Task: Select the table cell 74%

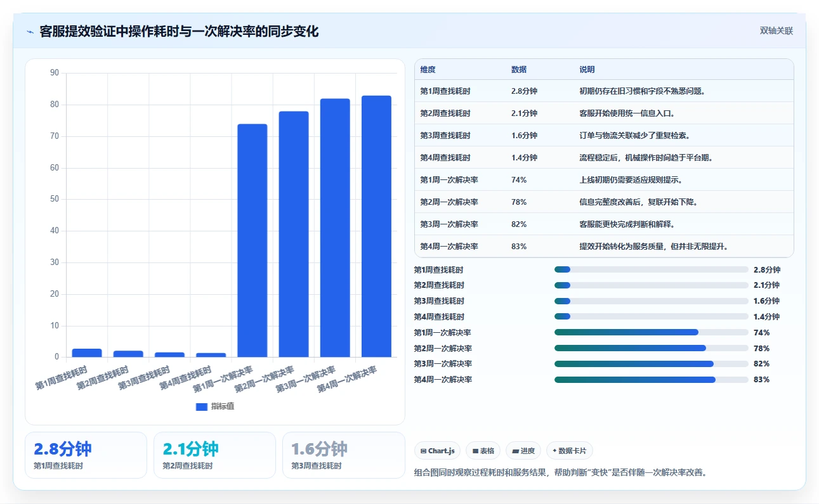Action: 519,179
